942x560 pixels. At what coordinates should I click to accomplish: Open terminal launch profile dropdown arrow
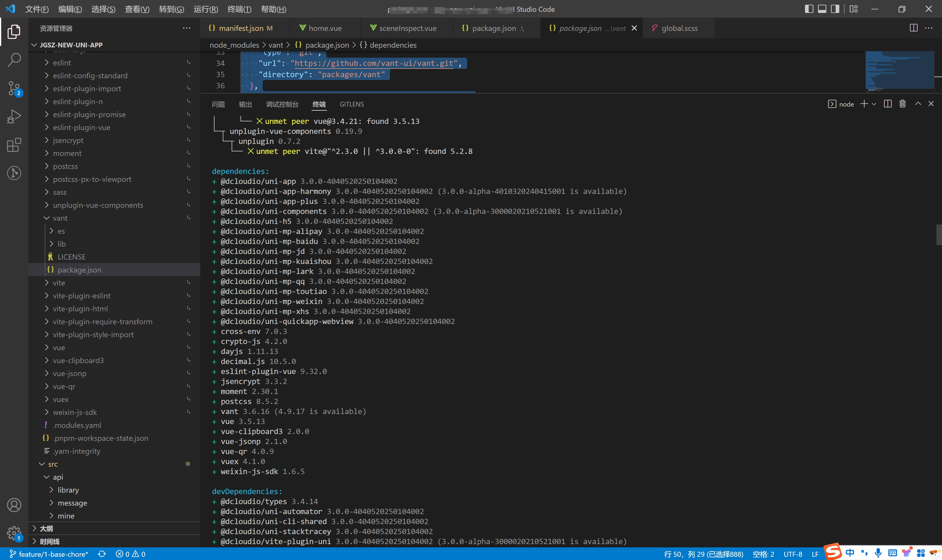[x=874, y=104]
